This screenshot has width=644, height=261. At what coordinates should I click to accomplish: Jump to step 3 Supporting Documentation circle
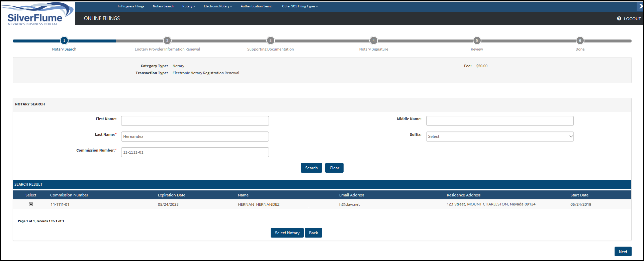270,40
